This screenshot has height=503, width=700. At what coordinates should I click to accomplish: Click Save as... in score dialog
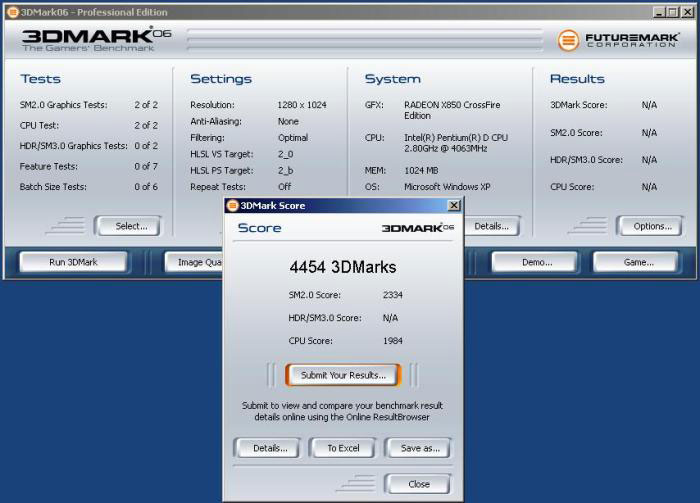point(419,448)
